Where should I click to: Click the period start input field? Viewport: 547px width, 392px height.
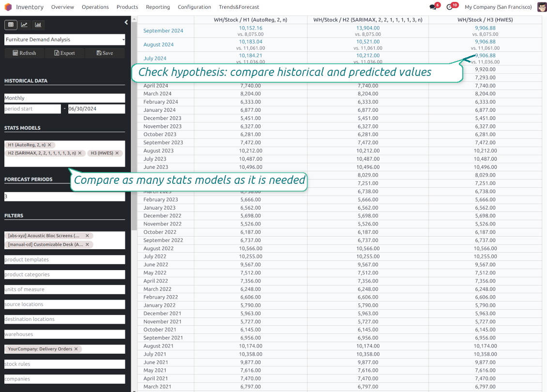click(32, 109)
